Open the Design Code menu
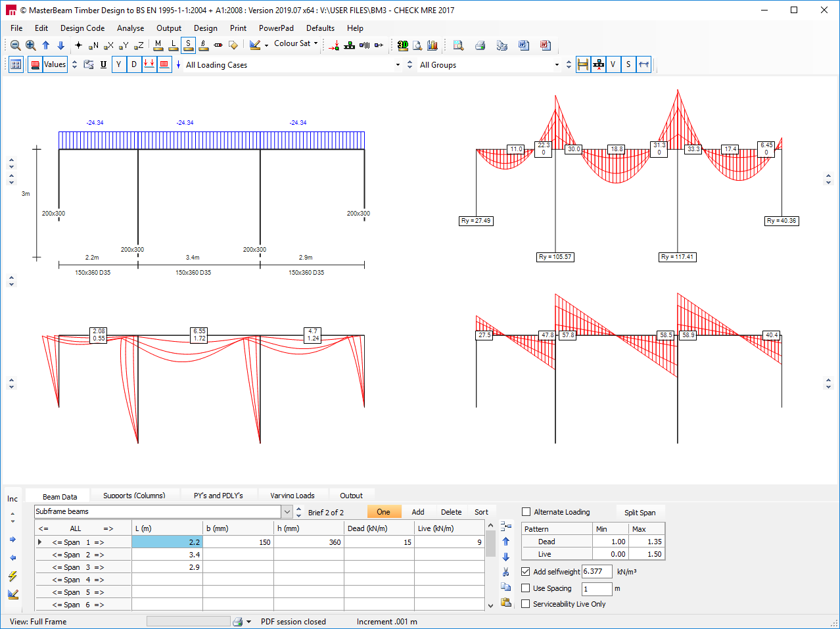 coord(82,28)
